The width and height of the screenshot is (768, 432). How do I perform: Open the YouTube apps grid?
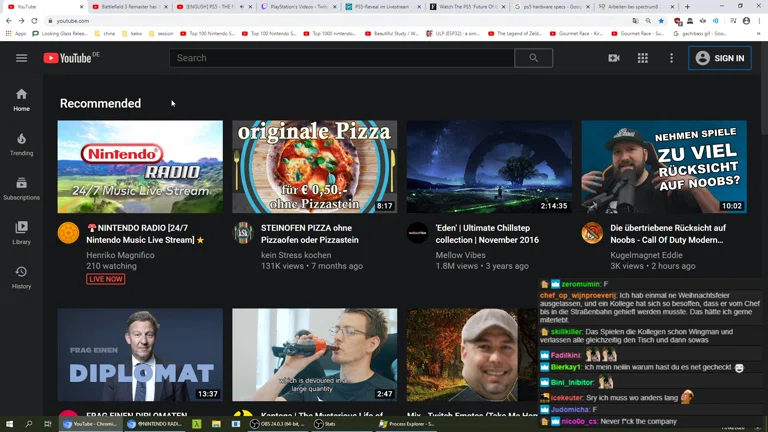(x=642, y=58)
